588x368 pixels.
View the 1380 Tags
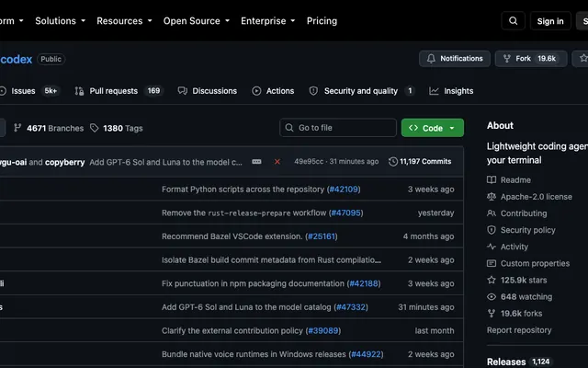click(117, 128)
